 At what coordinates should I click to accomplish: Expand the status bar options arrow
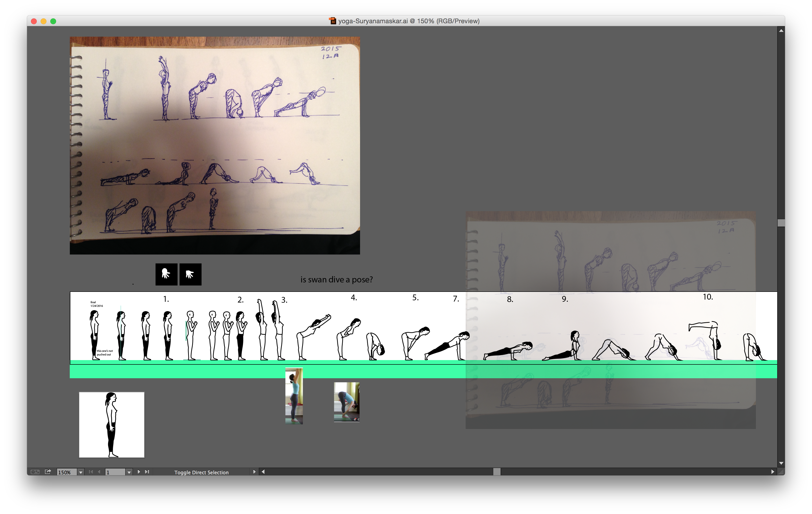(x=254, y=472)
